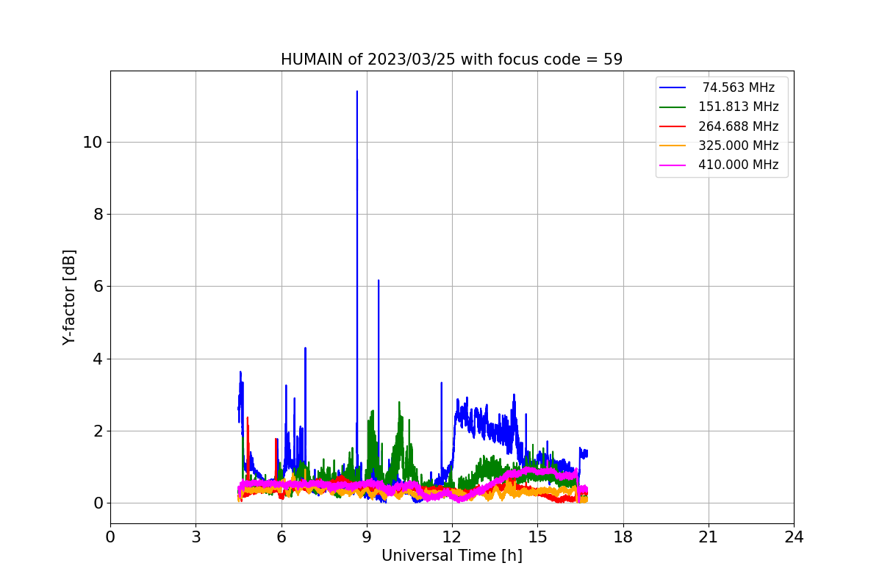This screenshot has width=882, height=588.
Task: Click the blue spike peak near 6 dB
Action: (379, 281)
